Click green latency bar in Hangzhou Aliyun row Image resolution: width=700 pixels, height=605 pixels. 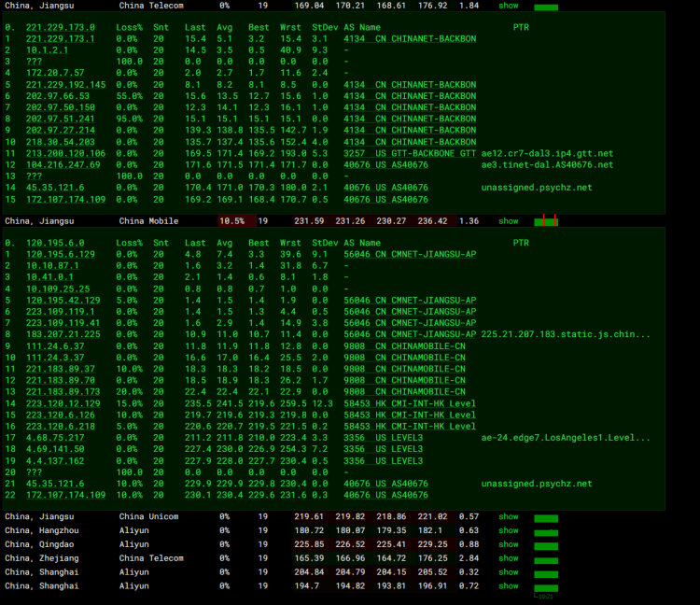[546, 531]
